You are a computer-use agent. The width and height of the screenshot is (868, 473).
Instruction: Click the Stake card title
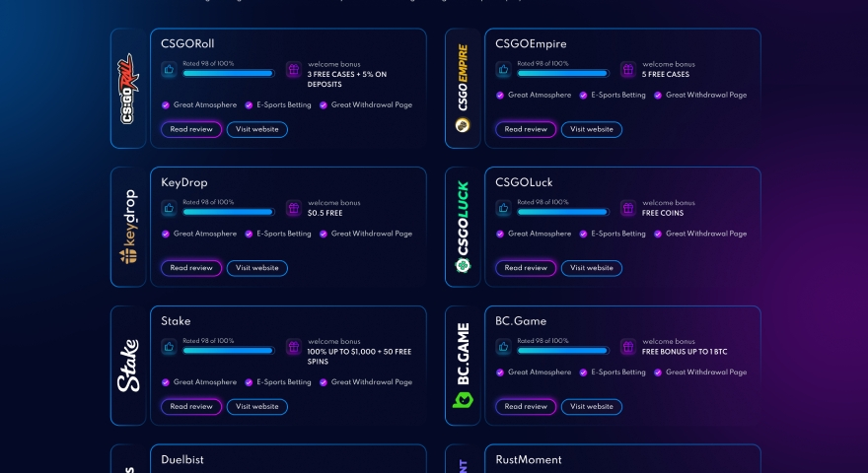176,321
